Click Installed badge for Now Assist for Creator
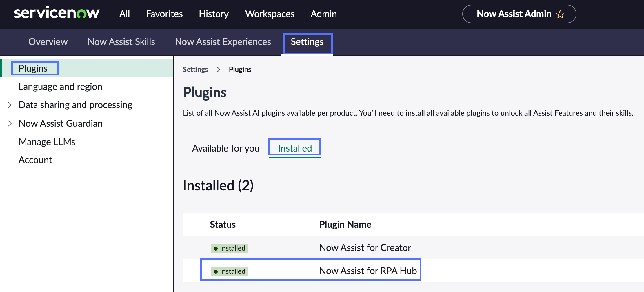 (229, 248)
